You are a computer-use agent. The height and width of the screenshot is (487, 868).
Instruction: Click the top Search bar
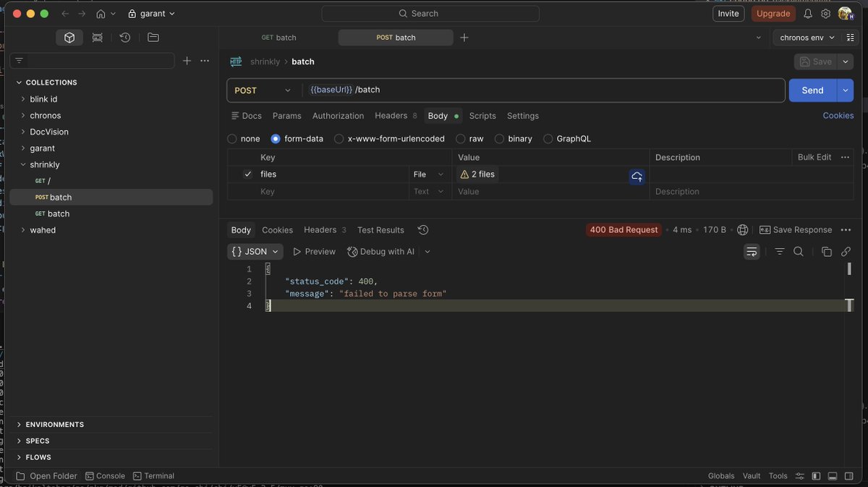pyautogui.click(x=430, y=14)
